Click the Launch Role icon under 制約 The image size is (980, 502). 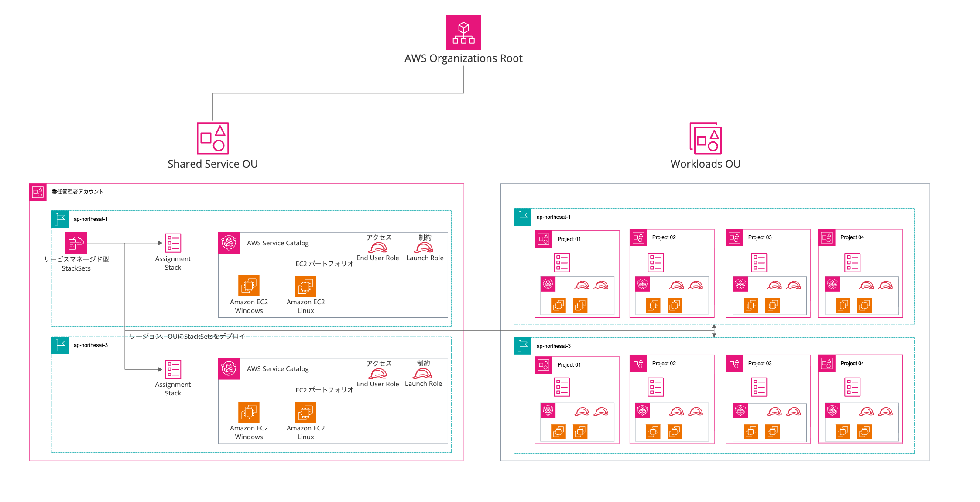[x=424, y=248]
